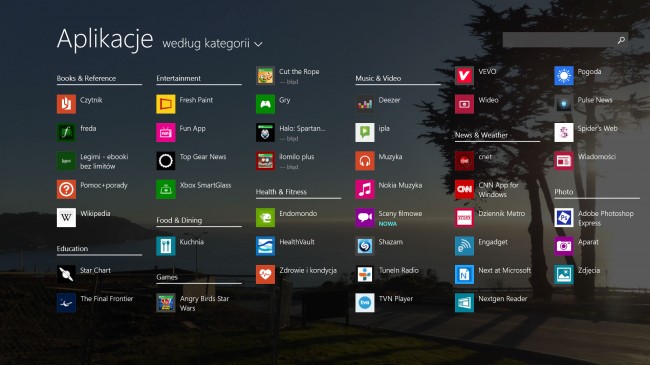Screen dimensions: 650x365
Task: Open the Sceny filmowe icon
Action: coord(365,217)
